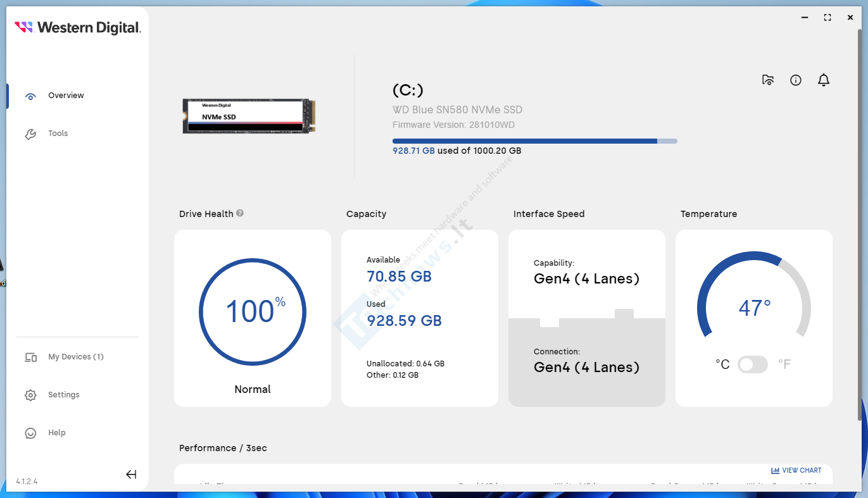Open Settings in the sidebar
The image size is (868, 498).
tap(64, 395)
